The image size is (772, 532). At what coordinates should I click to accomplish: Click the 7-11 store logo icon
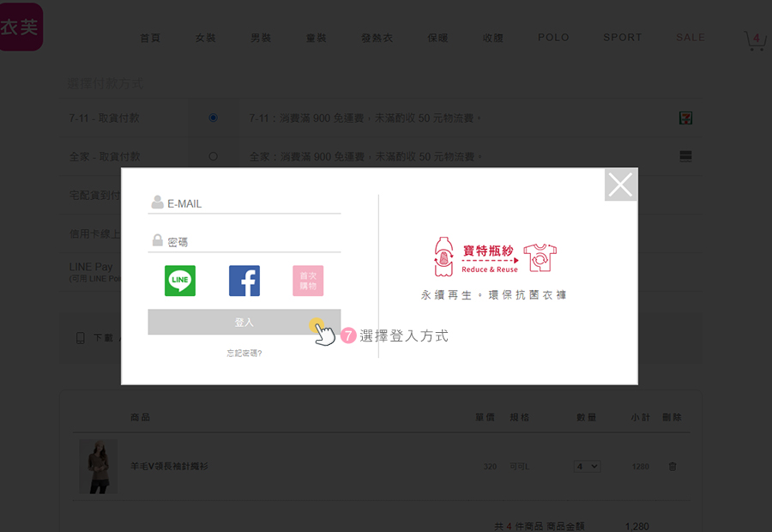tap(685, 118)
